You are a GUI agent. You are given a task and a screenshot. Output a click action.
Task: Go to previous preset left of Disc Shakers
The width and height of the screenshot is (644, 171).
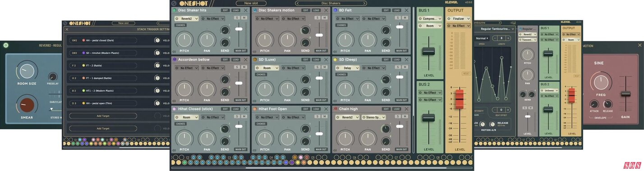pyautogui.click(x=297, y=3)
